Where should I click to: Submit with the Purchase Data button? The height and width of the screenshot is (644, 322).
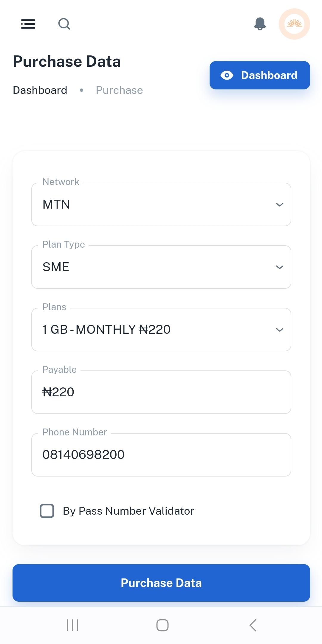coord(161,583)
